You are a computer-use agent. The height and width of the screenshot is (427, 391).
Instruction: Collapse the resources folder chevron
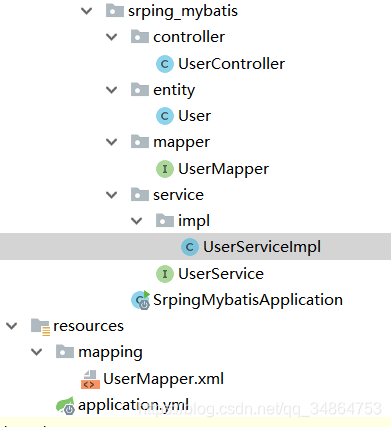click(x=12, y=326)
